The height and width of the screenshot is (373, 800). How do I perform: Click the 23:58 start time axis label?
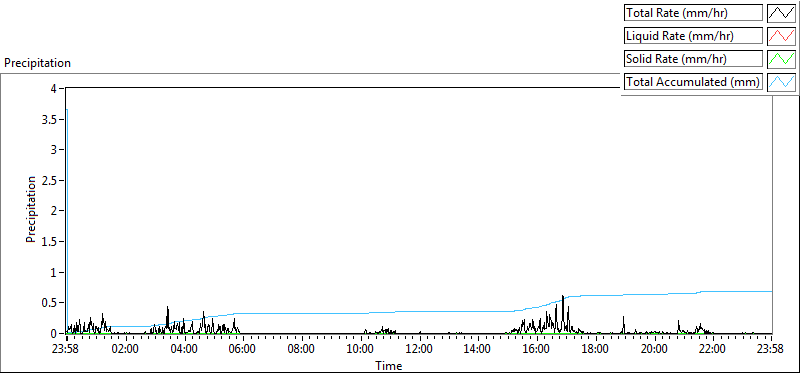click(67, 350)
